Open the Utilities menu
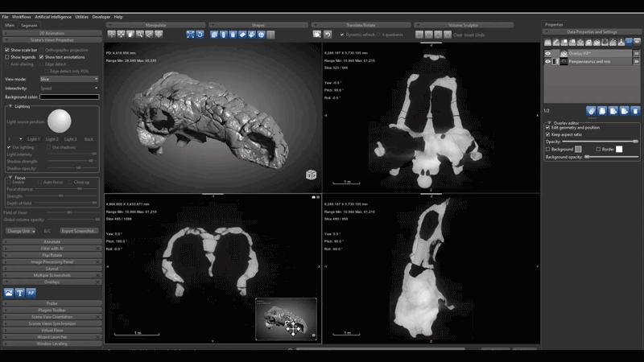The width and height of the screenshot is (644, 362). (x=82, y=17)
